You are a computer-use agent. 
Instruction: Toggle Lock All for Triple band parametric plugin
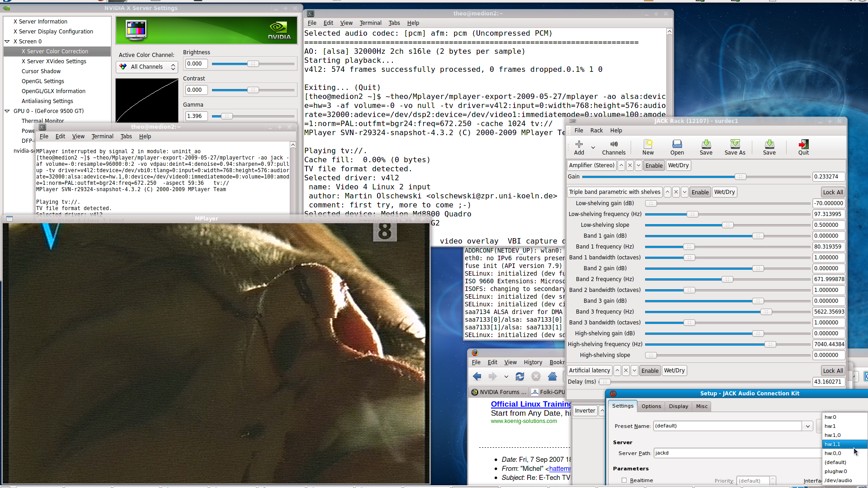[x=833, y=192]
